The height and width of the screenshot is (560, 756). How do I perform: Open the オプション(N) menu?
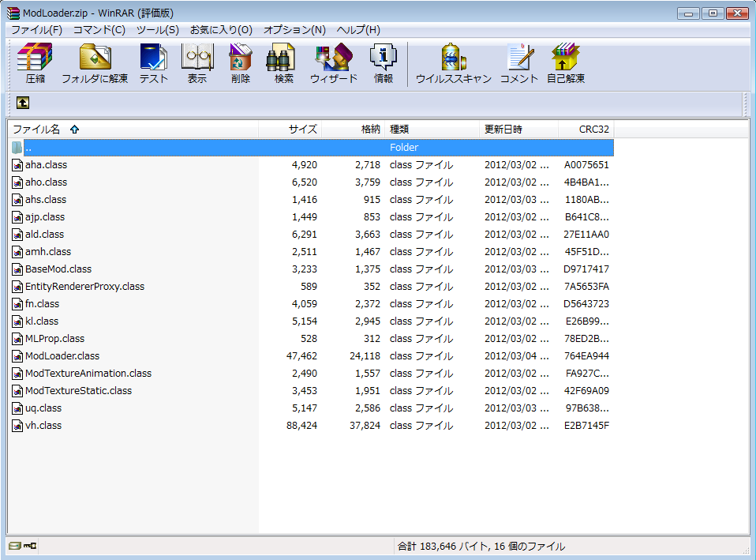click(x=294, y=30)
